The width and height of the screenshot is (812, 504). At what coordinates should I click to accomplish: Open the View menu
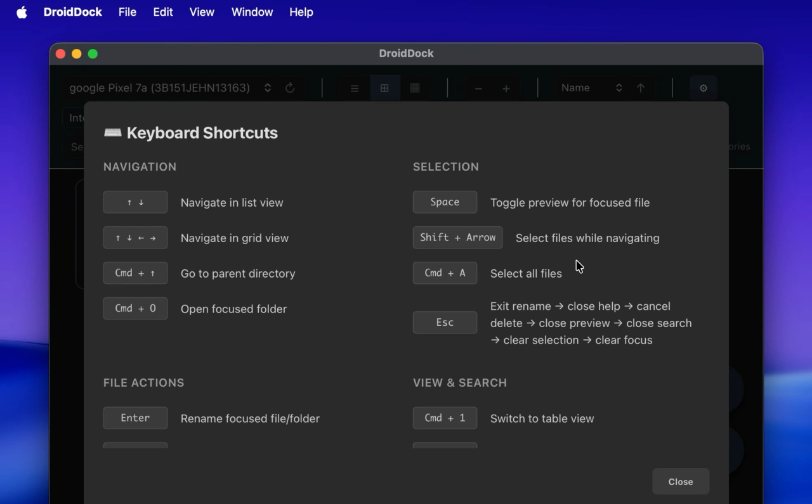pos(202,12)
